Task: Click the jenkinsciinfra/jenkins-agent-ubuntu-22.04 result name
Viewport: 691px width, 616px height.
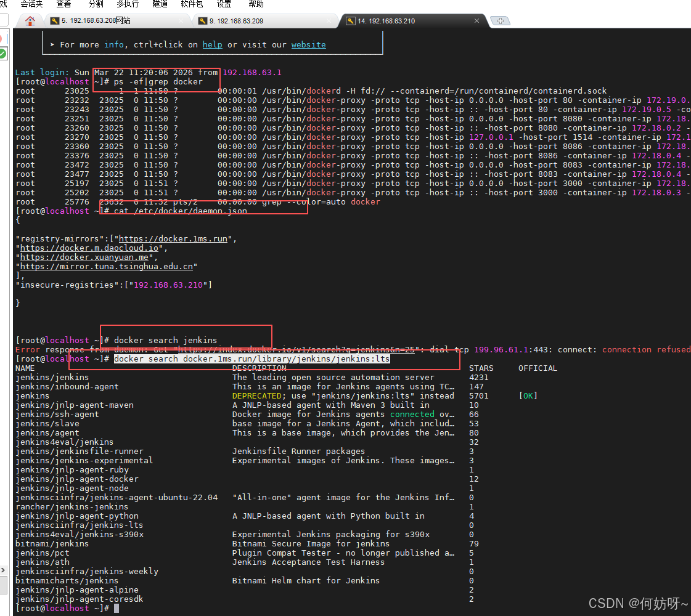Action: (117, 498)
